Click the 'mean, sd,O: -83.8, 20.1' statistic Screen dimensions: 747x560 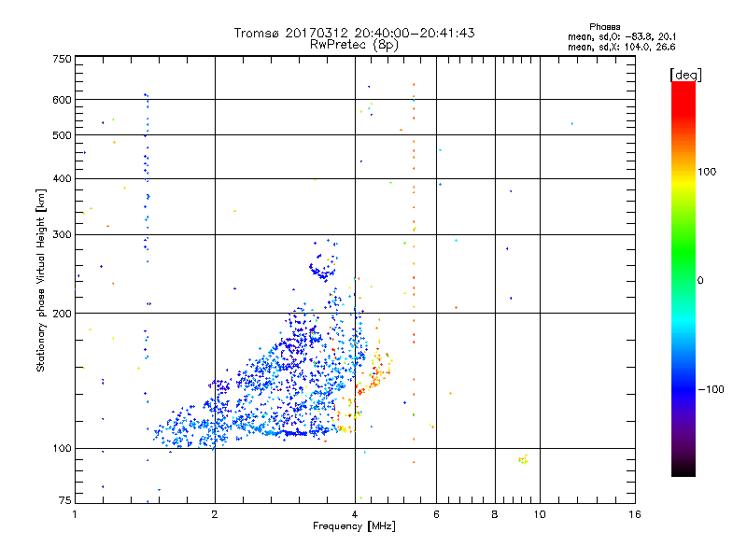(x=622, y=36)
